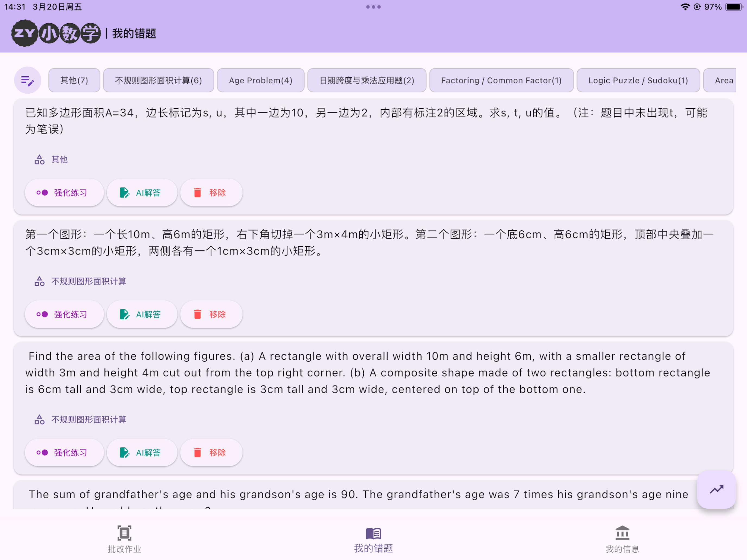Screen dimensions: 747x560
Task: Select the Factoring / Common Factor(1) chip
Action: click(x=501, y=80)
